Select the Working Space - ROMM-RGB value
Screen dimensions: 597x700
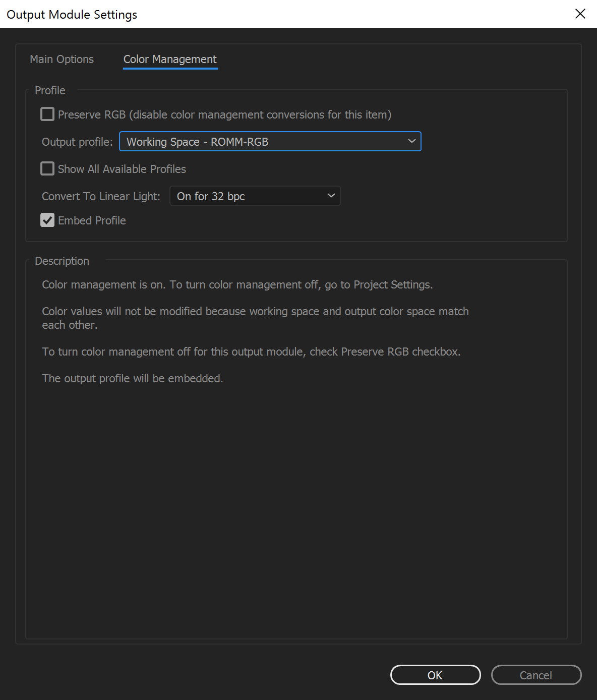[199, 142]
